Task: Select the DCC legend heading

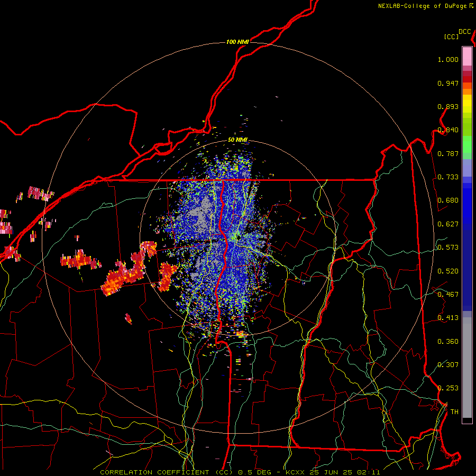Action: 464,32
